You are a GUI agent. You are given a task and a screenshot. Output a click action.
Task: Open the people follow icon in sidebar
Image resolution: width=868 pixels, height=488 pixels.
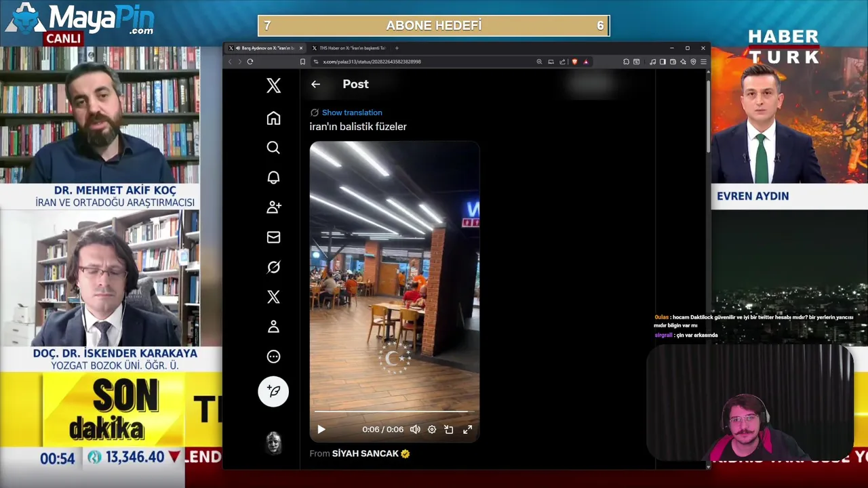point(273,207)
